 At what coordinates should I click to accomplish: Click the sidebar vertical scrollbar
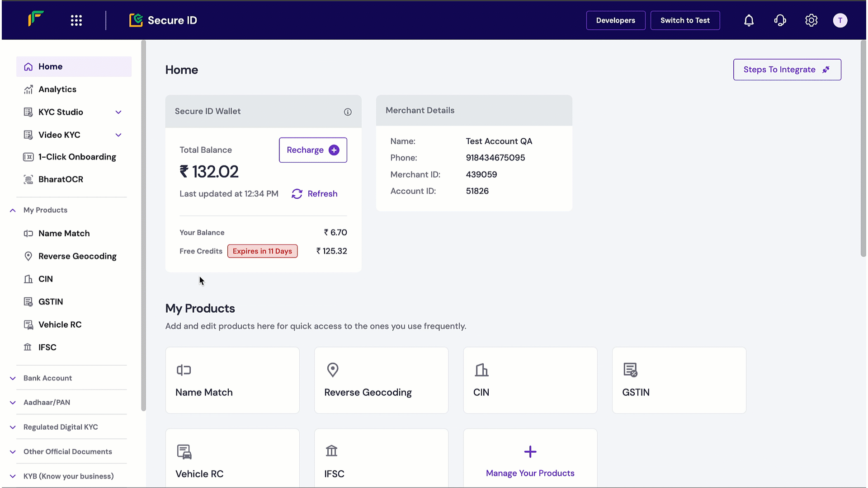[143, 226]
